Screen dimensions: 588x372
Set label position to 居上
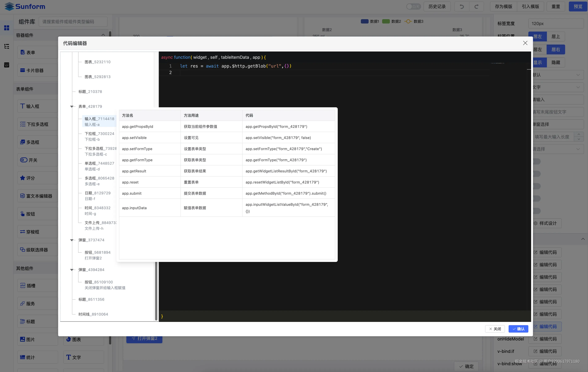556,36
